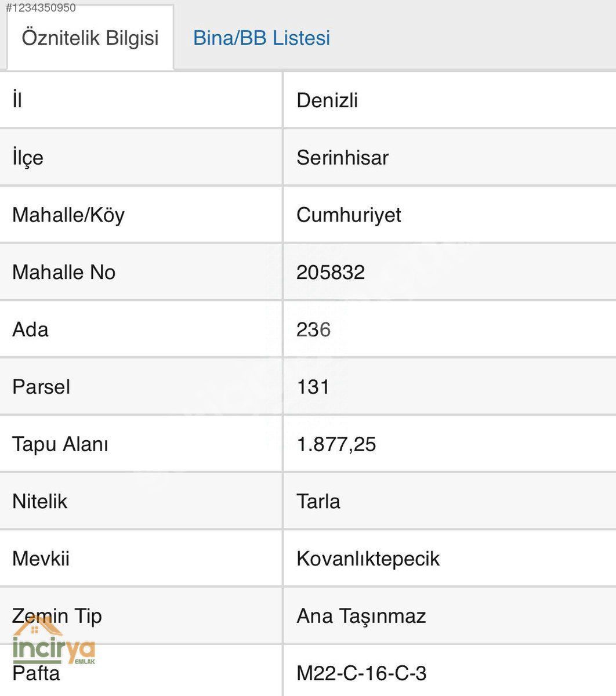Select the Serinhisar district value
The width and height of the screenshot is (616, 696).
tap(342, 158)
